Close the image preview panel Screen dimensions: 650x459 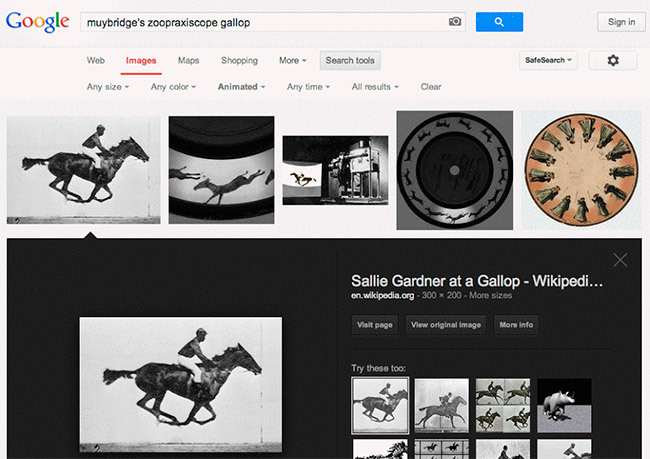(620, 260)
